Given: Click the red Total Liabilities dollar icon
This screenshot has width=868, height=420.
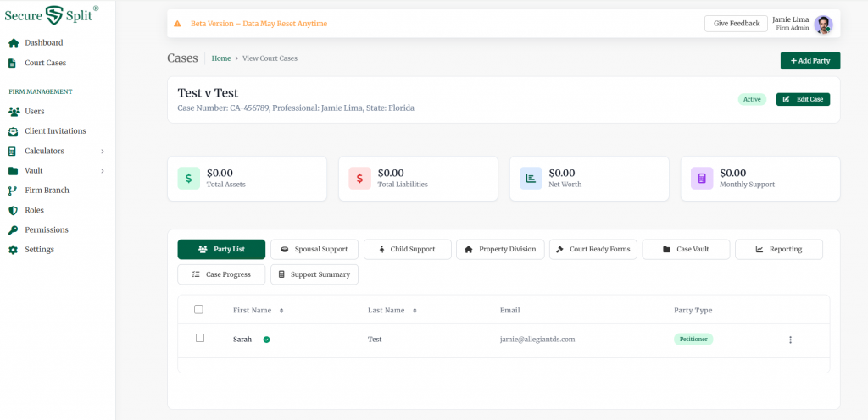Looking at the screenshot, I should pyautogui.click(x=359, y=179).
